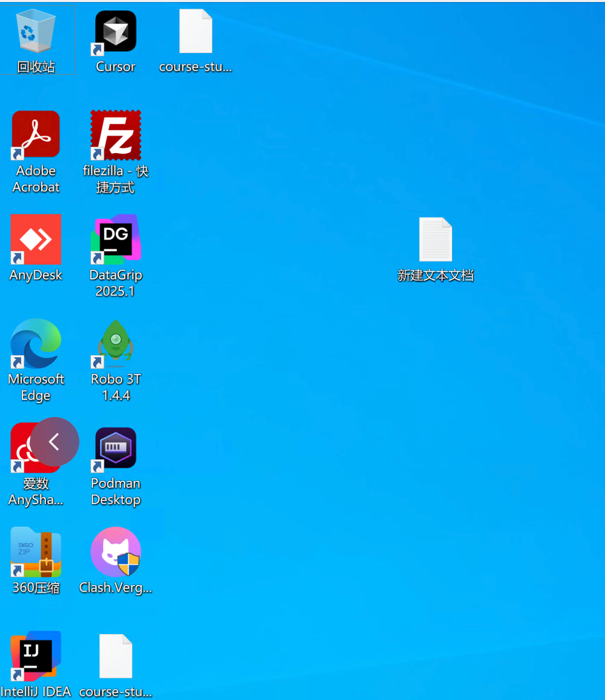Select the 360压缩 archive tool icon

36,553
